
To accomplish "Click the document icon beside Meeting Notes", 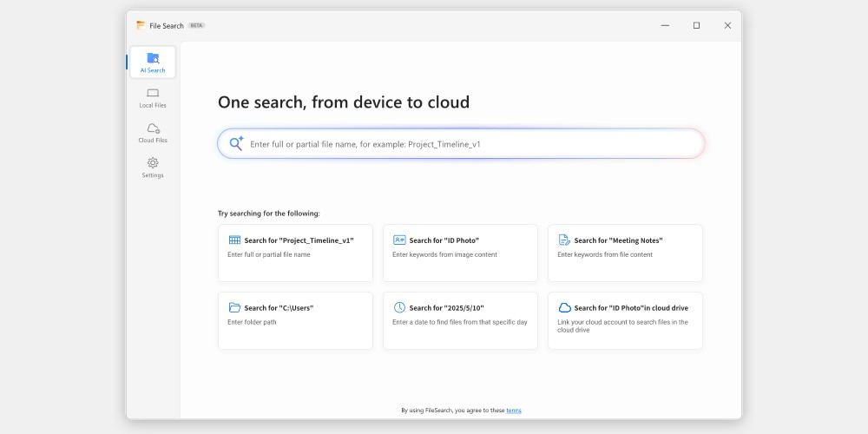I will [x=564, y=240].
